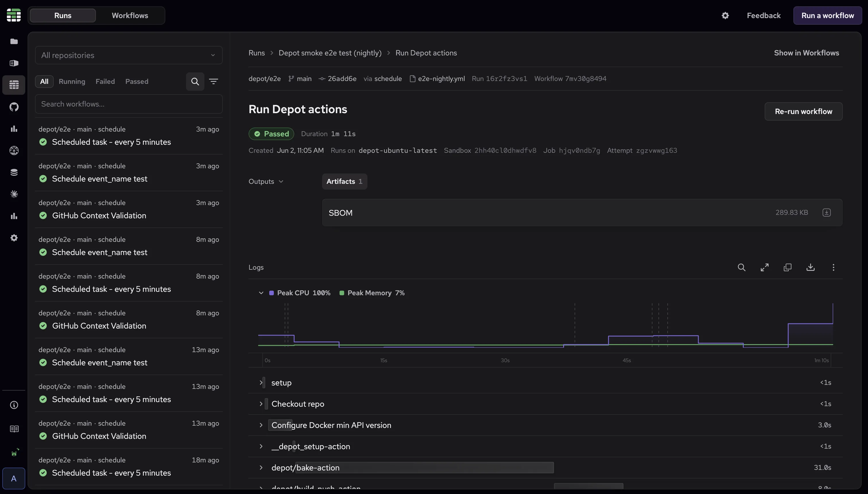Open Scheduled task run from 3m ago
The width and height of the screenshot is (868, 494).
(x=129, y=136)
